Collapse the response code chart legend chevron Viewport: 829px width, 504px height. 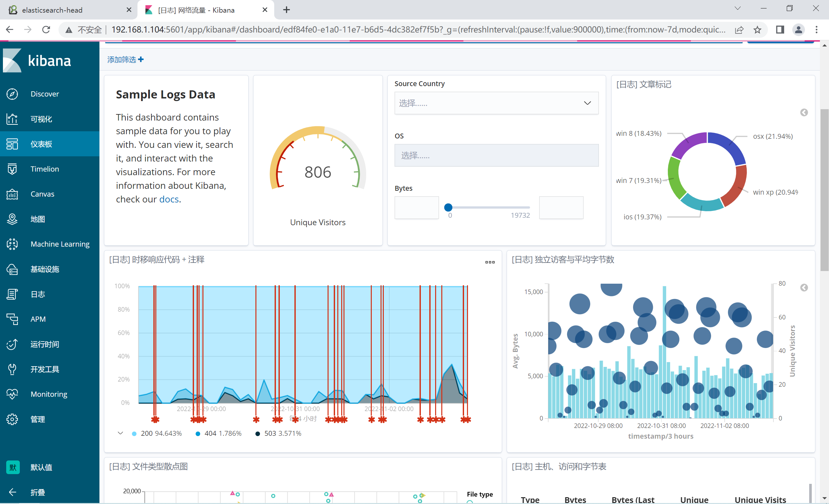point(120,433)
